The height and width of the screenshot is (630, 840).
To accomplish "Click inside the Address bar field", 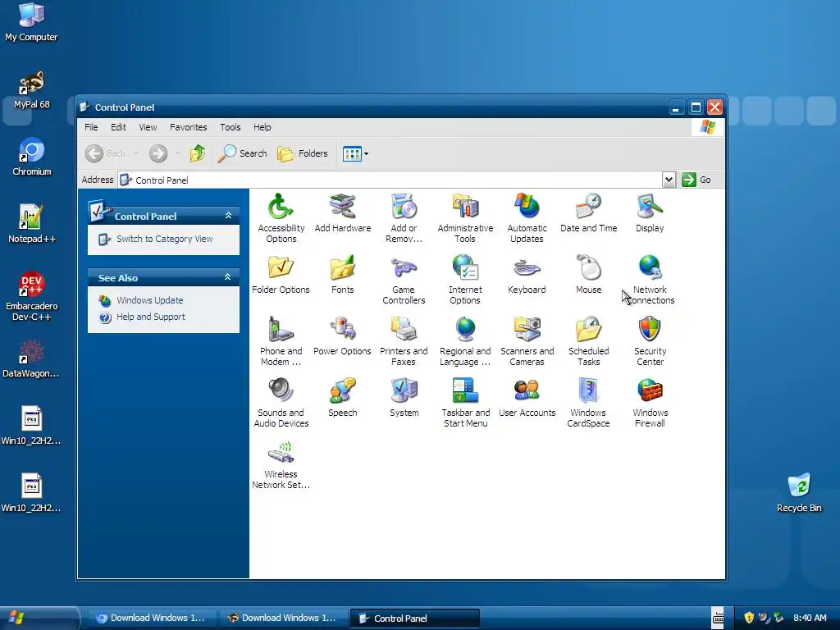I will [x=390, y=180].
